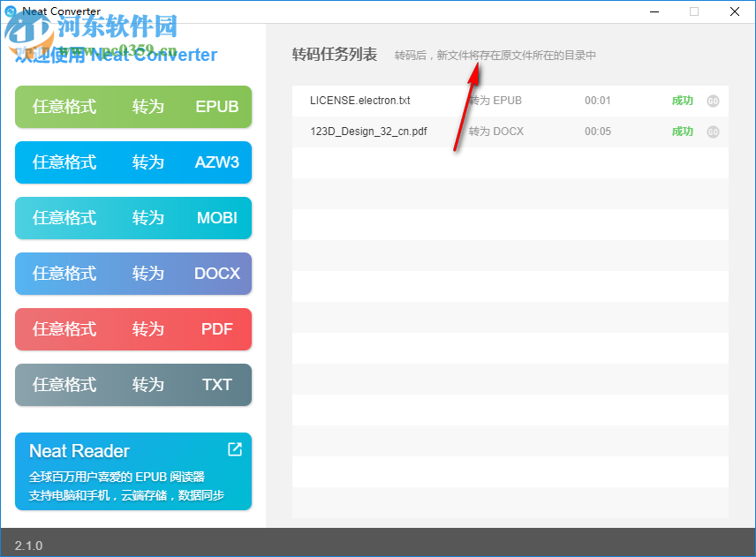Click the external link icon on Neat Reader card
The image size is (756, 557).
point(234,449)
